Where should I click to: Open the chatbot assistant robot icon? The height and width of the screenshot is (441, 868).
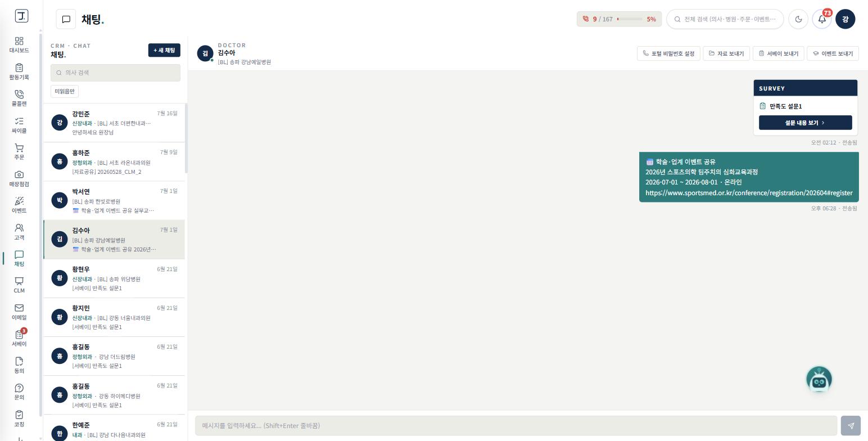click(x=819, y=380)
